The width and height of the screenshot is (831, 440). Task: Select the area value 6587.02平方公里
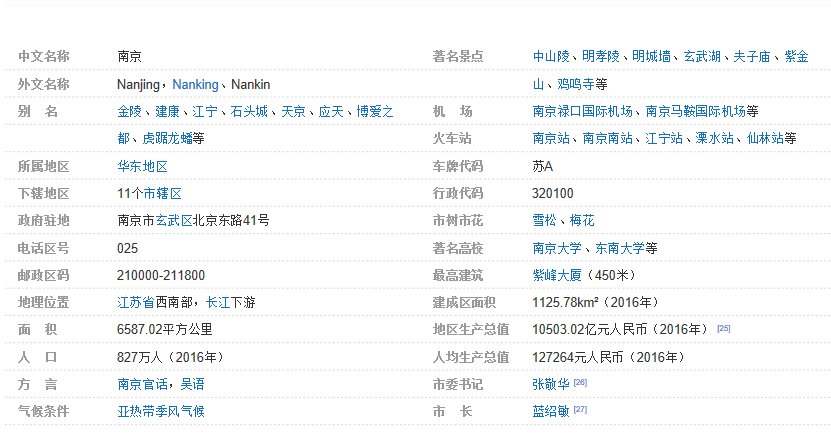coord(165,329)
